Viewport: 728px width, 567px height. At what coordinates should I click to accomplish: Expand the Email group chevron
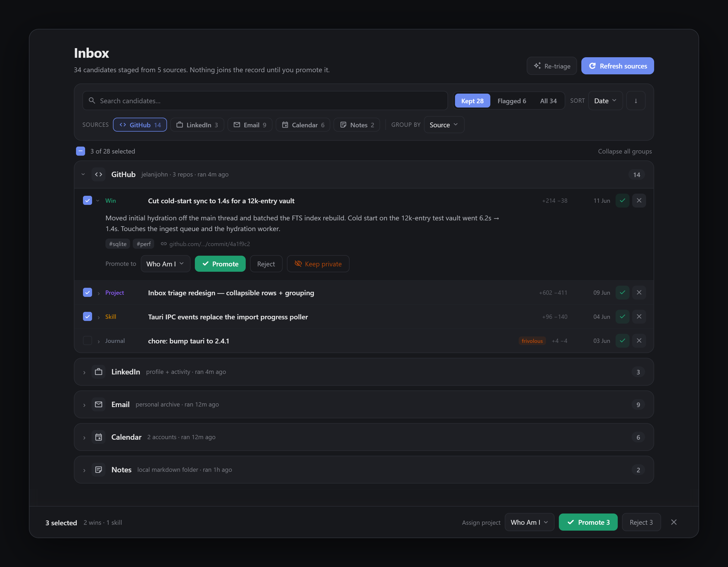84,405
